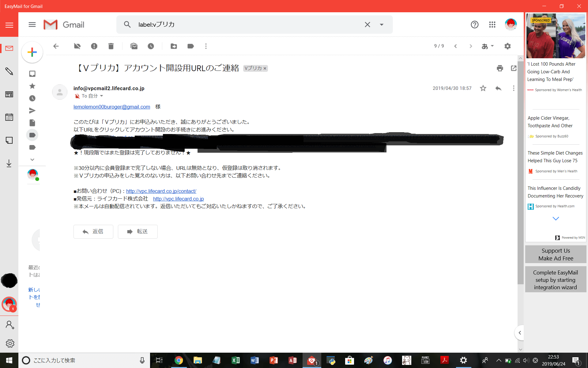Click the Compose plus button

point(32,52)
